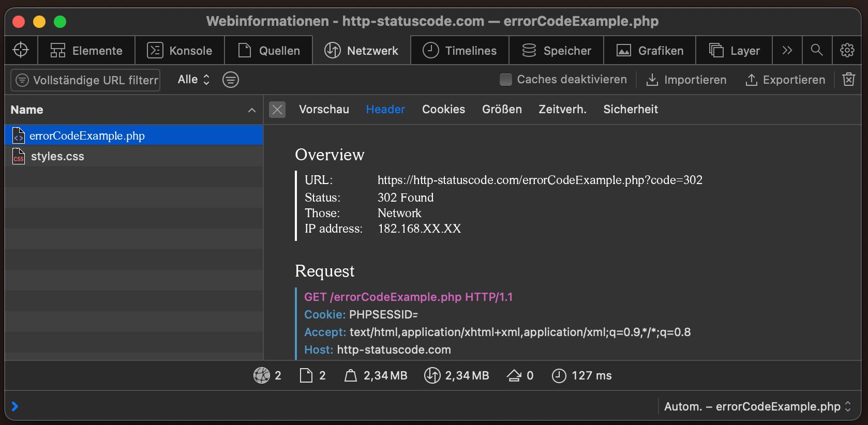The width and height of the screenshot is (868, 425).
Task: Click the GET /errorCodeExample.php HTTP/1.1 line
Action: pos(408,297)
